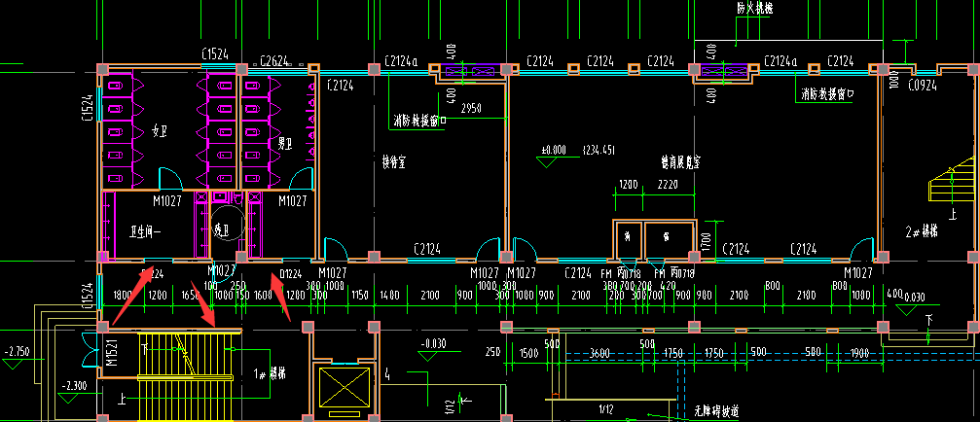Image resolution: width=980 pixels, height=422 pixels.
Task: Click the elevator shaft X symbol
Action: (344, 389)
